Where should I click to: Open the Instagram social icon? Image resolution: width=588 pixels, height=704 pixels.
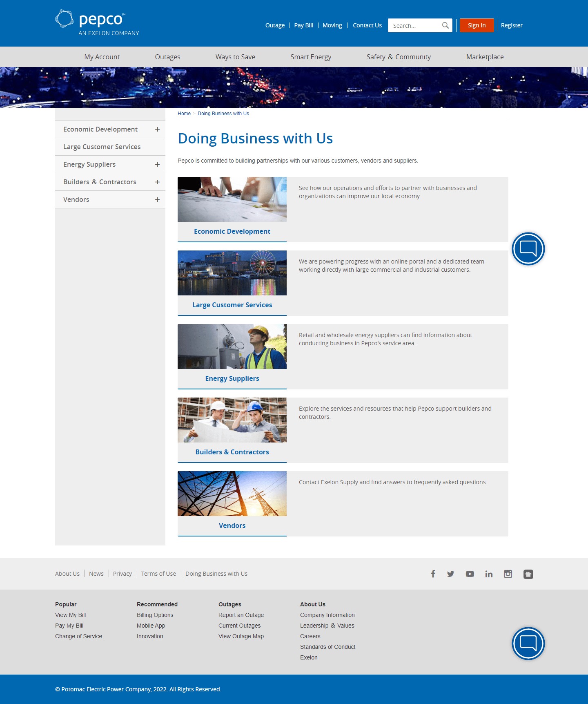click(x=508, y=574)
